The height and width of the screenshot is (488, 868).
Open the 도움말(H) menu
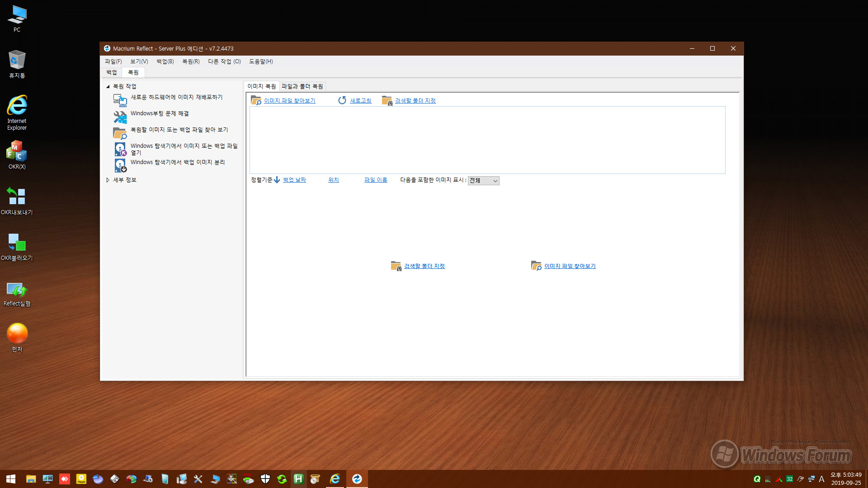coord(261,61)
